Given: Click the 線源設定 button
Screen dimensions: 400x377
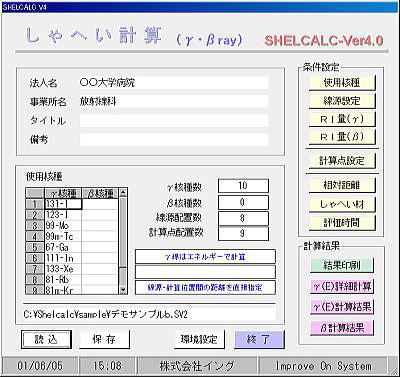Looking at the screenshot, I should 342,101.
